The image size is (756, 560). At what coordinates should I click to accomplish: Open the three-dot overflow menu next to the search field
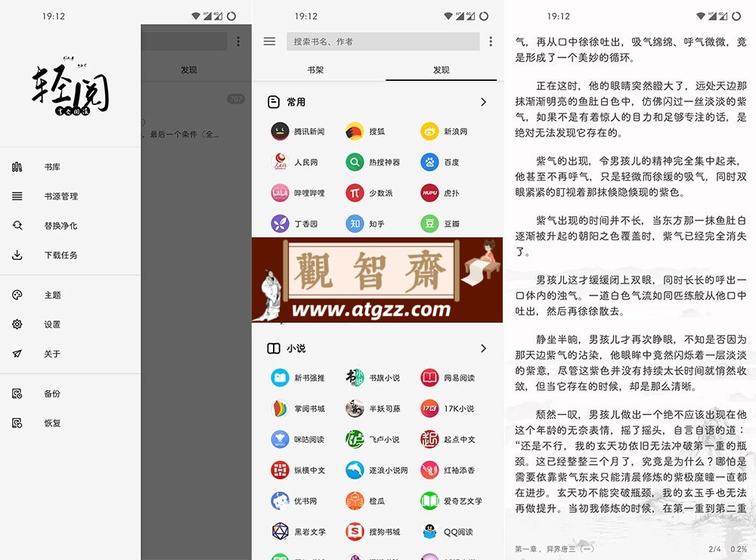[x=491, y=42]
